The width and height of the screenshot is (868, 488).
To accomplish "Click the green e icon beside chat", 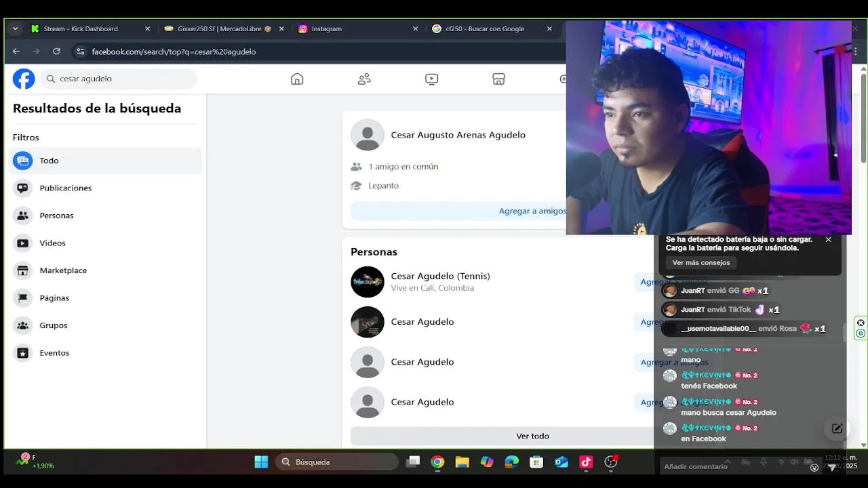I will pos(861,333).
